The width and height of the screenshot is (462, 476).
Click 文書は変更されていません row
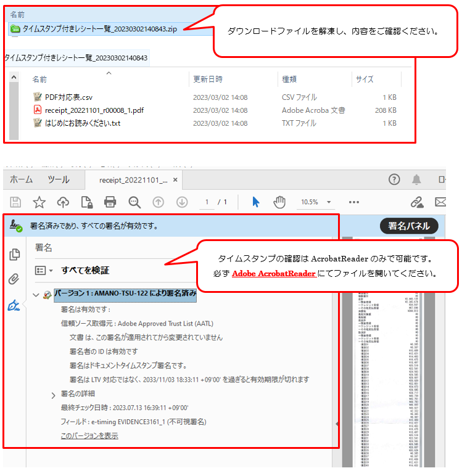146,337
